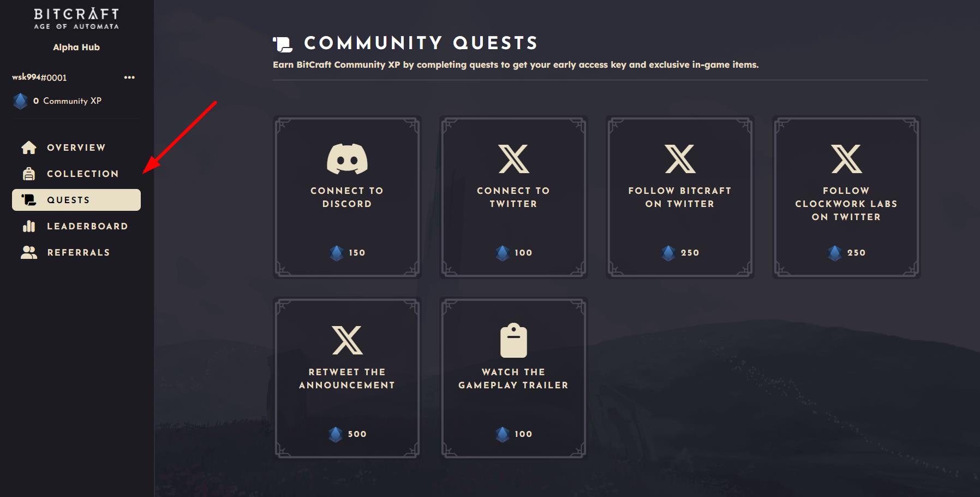Click the BitCraft Age of Automata logo
The image size is (980, 497).
(x=76, y=18)
